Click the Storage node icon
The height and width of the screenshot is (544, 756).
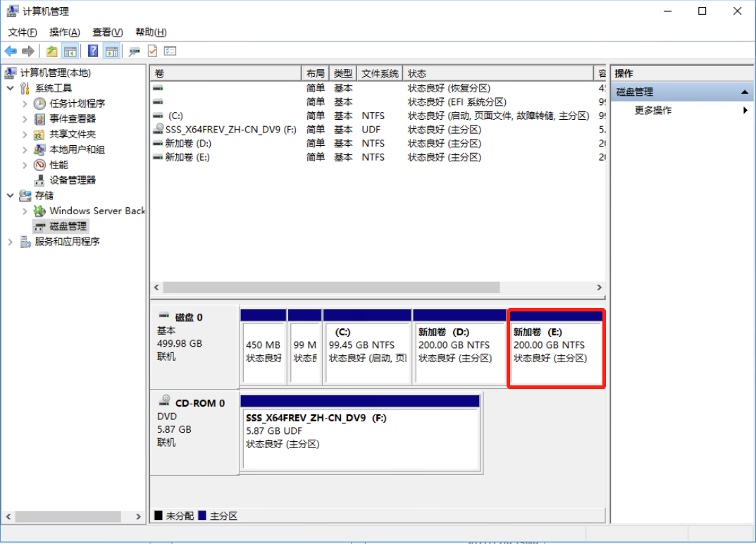25,196
